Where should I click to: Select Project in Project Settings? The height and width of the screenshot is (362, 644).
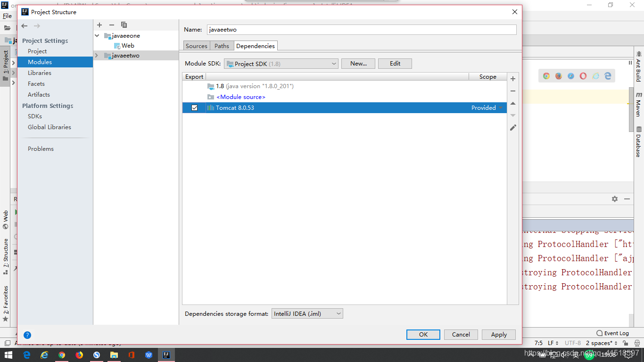pos(37,51)
